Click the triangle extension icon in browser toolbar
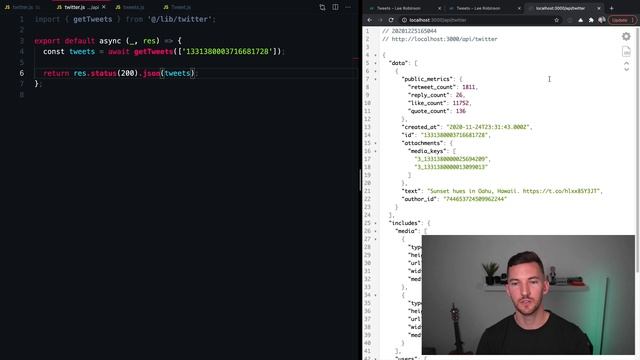Viewport: 640px width, 360px height. [x=580, y=20]
